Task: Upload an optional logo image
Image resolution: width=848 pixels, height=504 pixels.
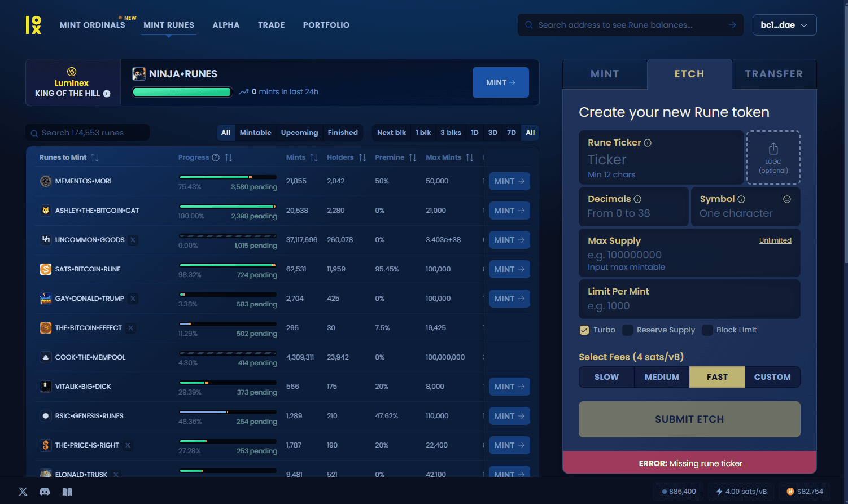Action: 773,157
